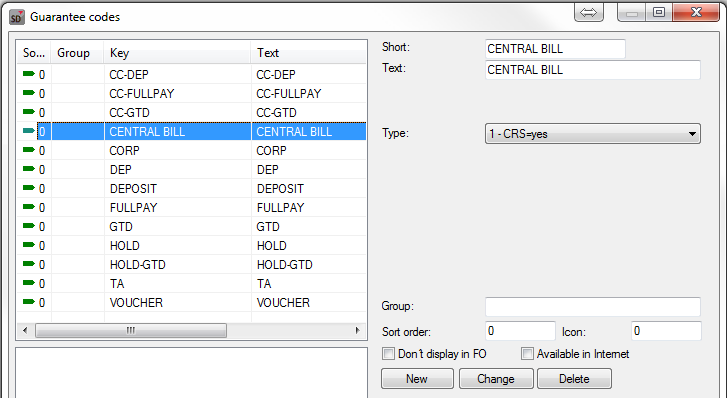Viewport: 727px width, 398px height.
Task: Click the Group input field
Action: (593, 307)
